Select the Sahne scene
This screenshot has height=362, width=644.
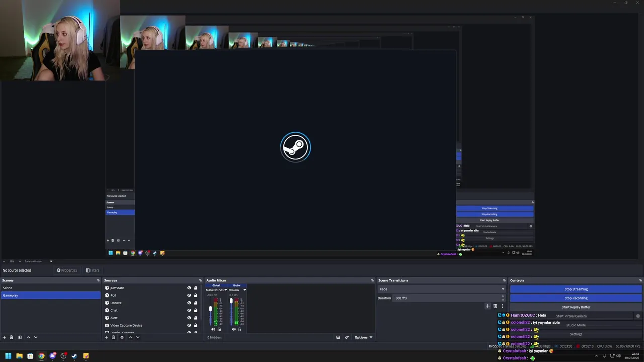(50, 288)
